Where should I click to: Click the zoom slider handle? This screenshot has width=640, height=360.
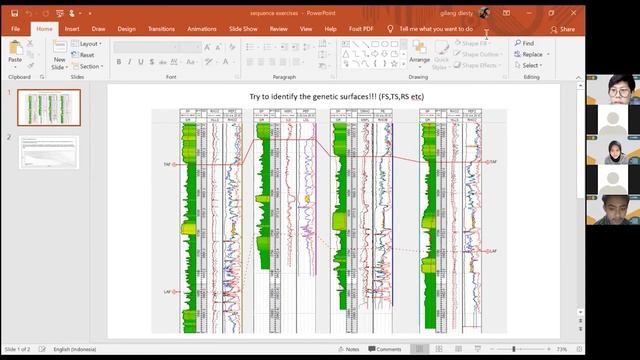(514, 349)
